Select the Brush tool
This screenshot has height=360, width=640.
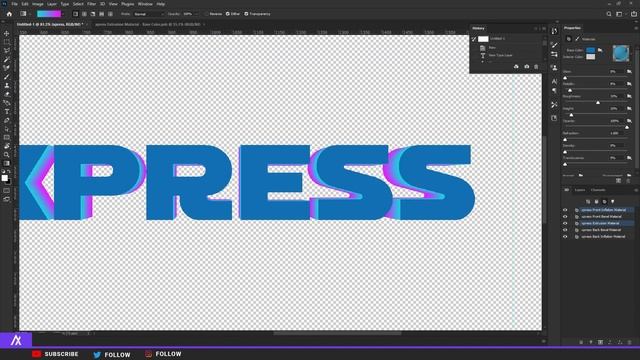coord(7,77)
